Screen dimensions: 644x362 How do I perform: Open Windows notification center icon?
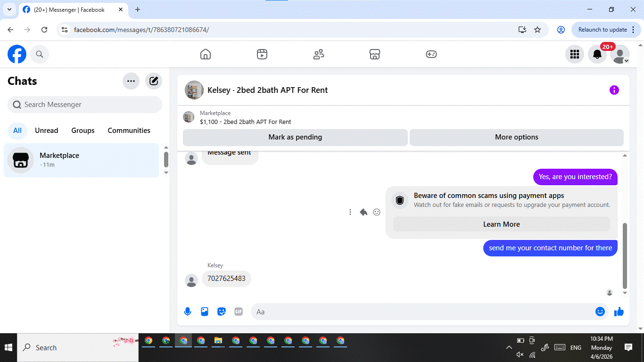(x=628, y=348)
